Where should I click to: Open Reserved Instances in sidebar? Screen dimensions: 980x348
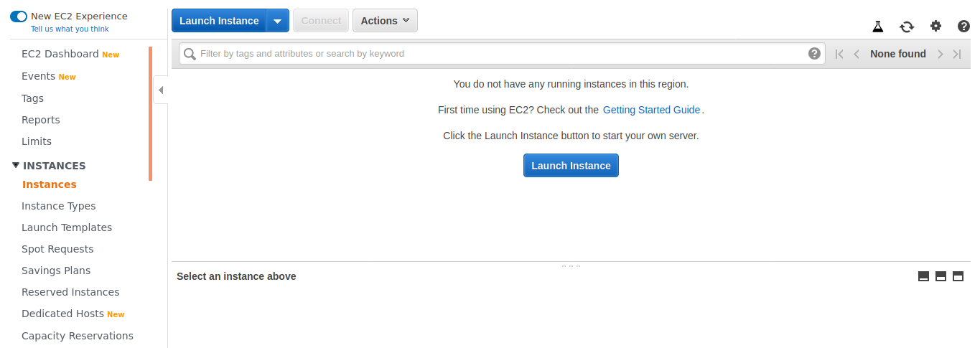pos(70,292)
